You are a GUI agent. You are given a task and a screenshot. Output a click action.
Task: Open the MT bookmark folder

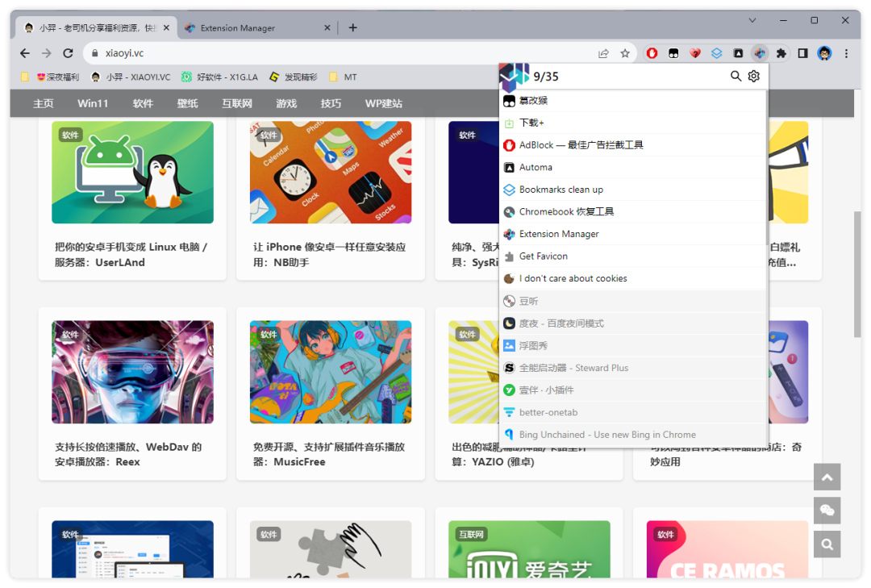click(x=343, y=77)
